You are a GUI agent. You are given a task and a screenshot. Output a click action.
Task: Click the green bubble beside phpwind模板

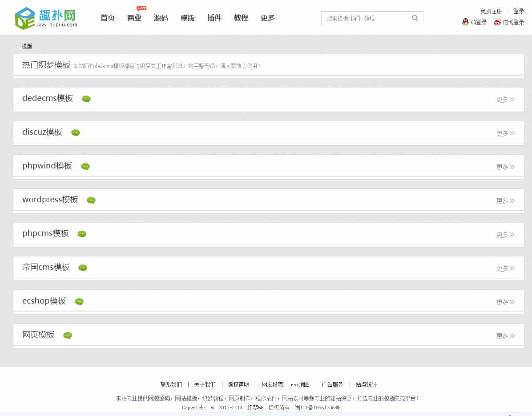(85, 166)
